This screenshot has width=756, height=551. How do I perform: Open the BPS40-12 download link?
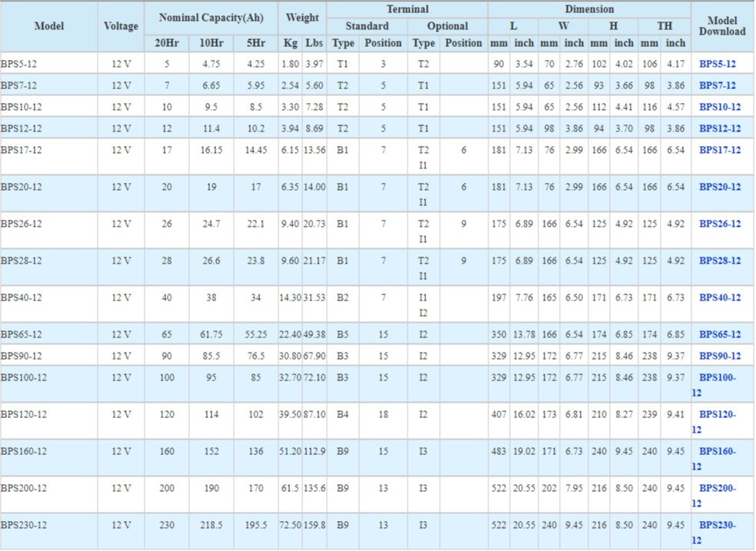(719, 297)
